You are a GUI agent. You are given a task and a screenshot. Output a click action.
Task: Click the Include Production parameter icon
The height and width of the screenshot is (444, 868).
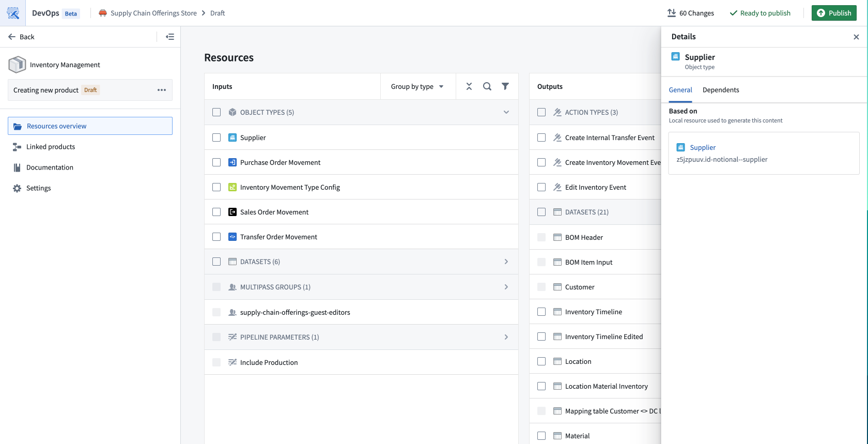233,362
